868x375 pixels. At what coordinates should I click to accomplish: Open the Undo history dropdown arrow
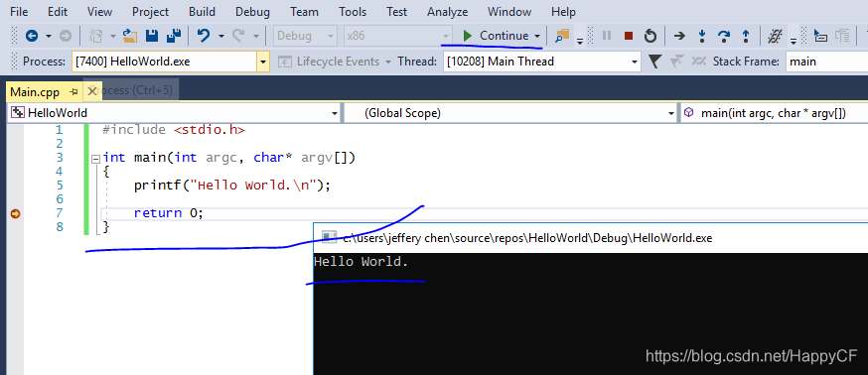[220, 36]
